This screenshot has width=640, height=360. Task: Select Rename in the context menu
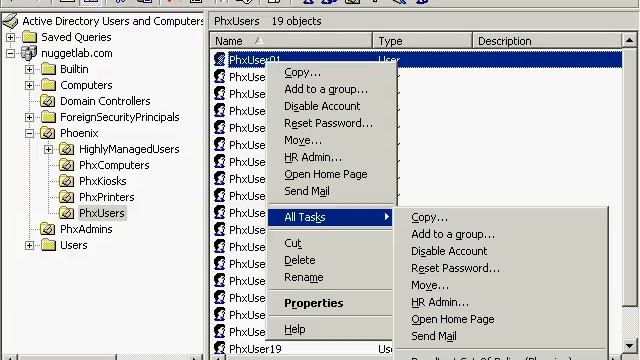point(304,277)
